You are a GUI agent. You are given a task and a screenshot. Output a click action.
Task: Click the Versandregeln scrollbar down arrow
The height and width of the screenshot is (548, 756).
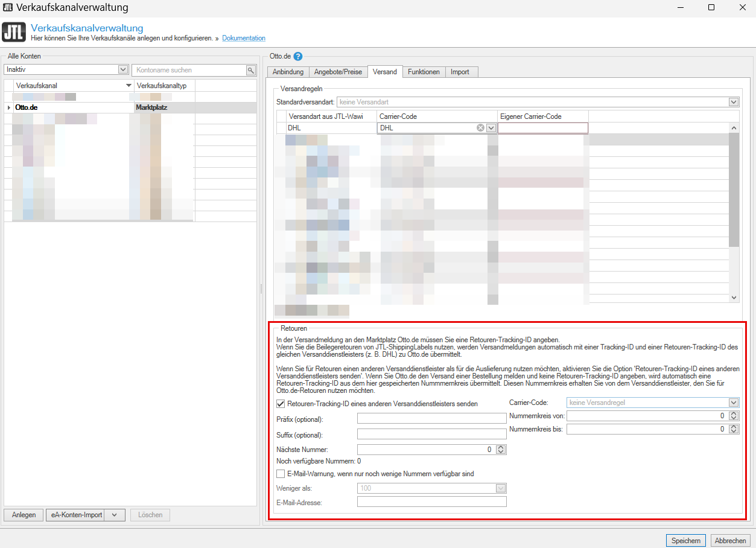coord(734,298)
